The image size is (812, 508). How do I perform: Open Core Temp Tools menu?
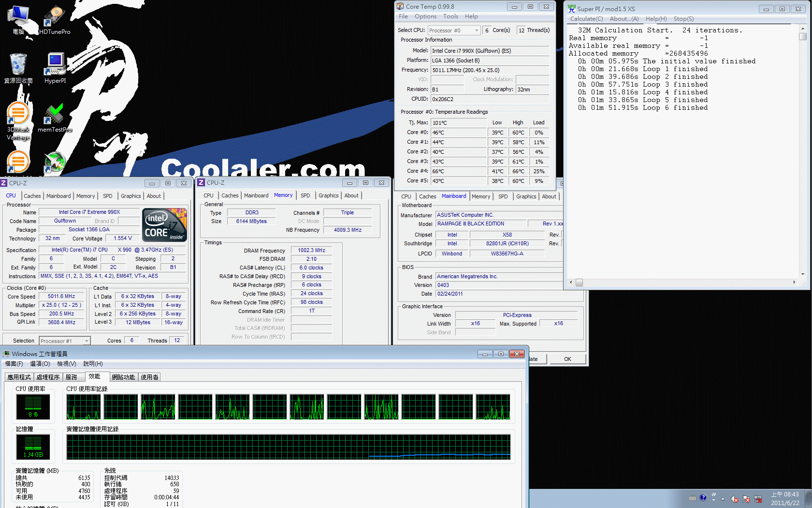450,16
